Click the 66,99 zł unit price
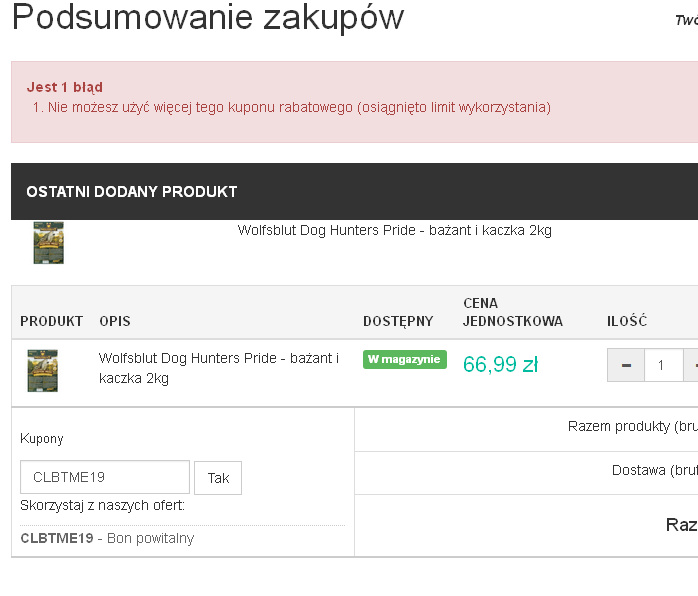Viewport: 698px width, 596px height. (500, 365)
